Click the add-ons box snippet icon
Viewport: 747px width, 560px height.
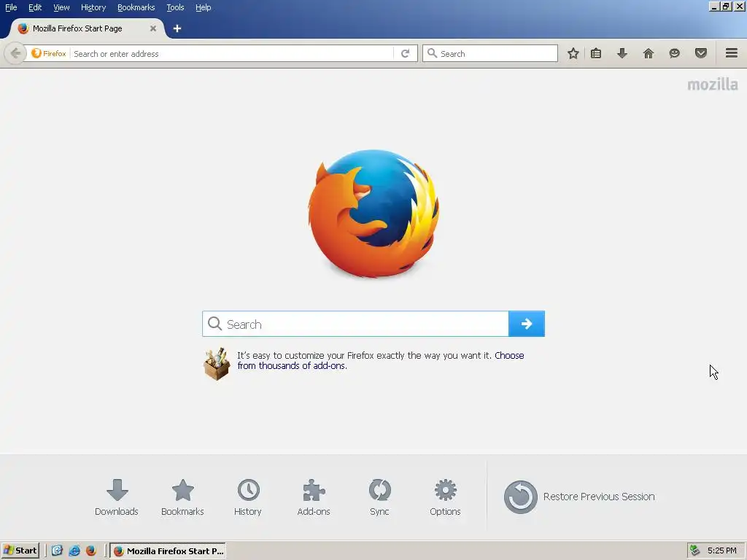(217, 364)
